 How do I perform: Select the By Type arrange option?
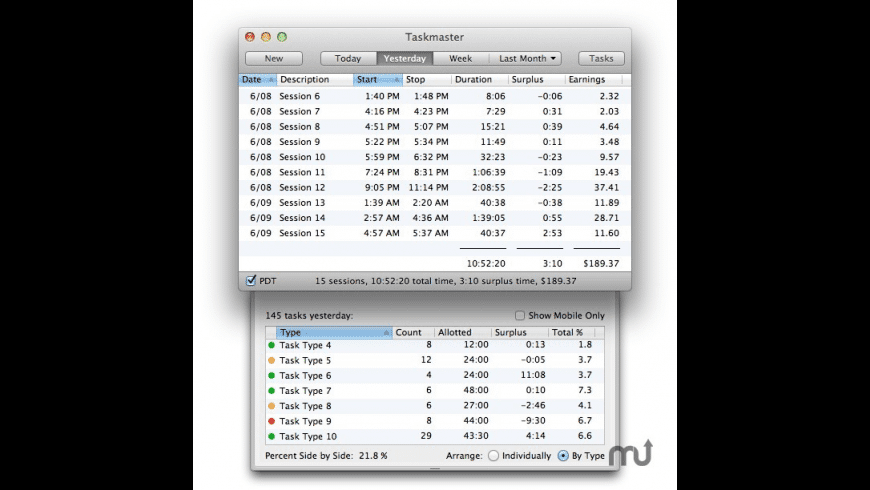point(563,456)
